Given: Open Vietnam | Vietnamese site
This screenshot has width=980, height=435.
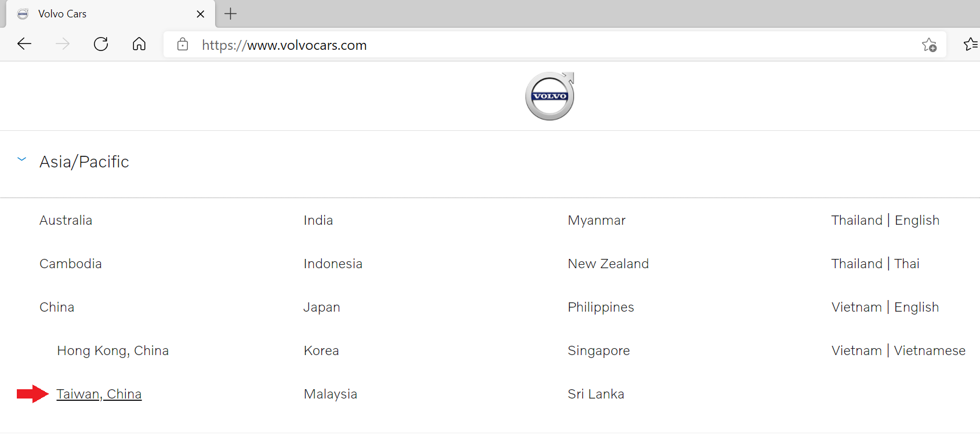Looking at the screenshot, I should pos(898,350).
